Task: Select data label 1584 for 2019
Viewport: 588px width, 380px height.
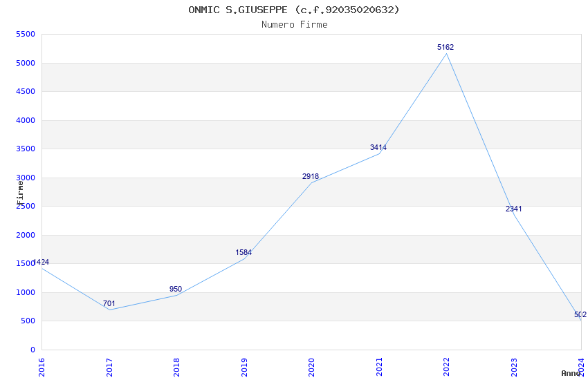Action: pos(244,252)
